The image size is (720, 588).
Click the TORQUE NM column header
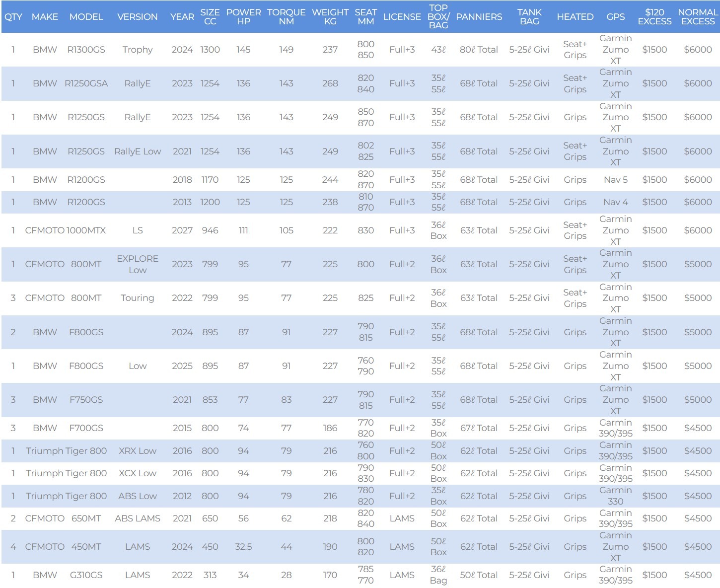point(287,17)
